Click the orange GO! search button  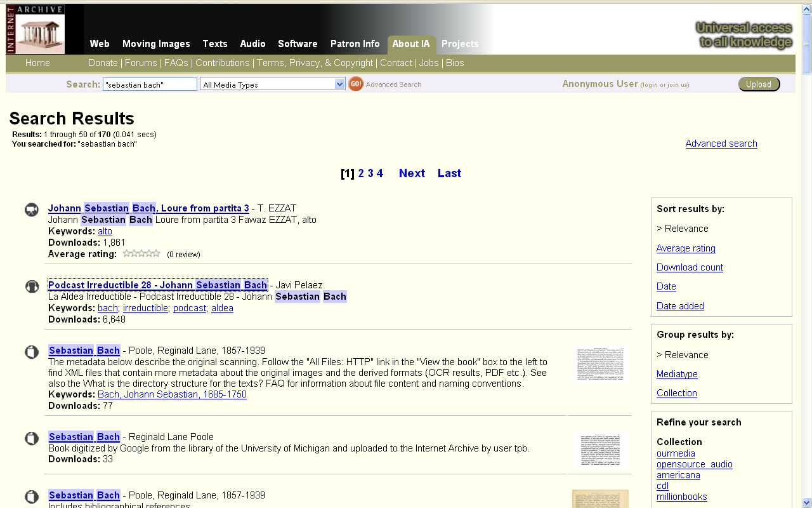click(356, 84)
